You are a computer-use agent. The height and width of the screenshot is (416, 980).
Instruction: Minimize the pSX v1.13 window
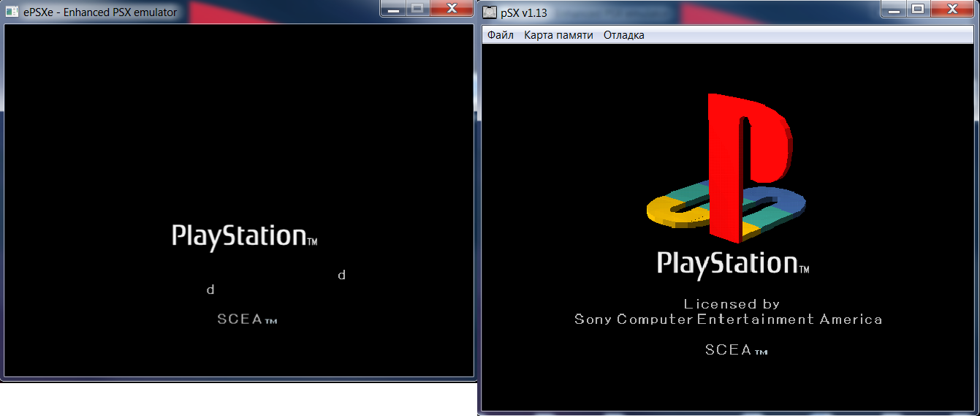pos(894,9)
